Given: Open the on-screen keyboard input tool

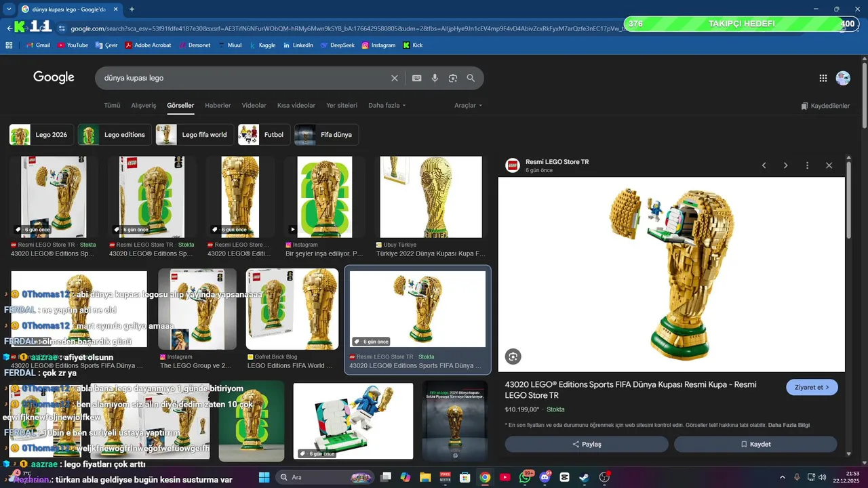Looking at the screenshot, I should (x=417, y=78).
